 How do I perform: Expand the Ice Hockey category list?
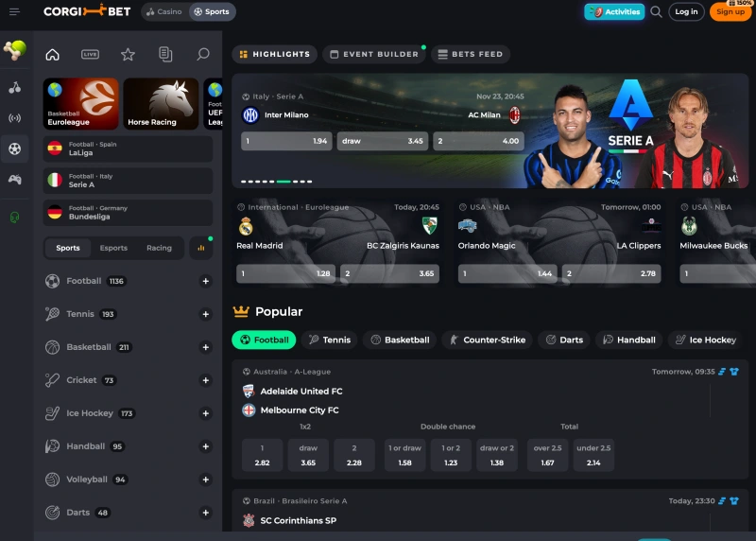click(205, 413)
